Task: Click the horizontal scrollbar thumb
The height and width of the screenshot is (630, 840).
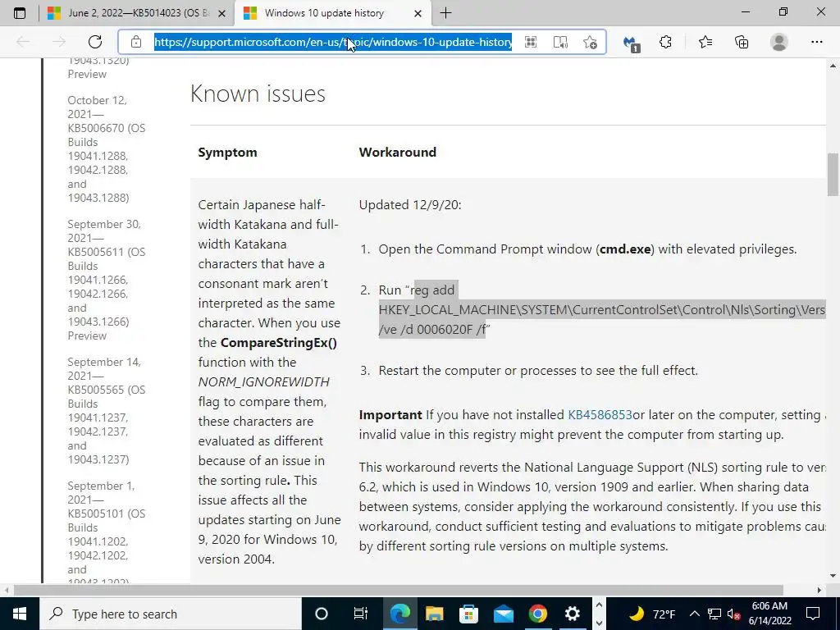Action: pyautogui.click(x=399, y=590)
